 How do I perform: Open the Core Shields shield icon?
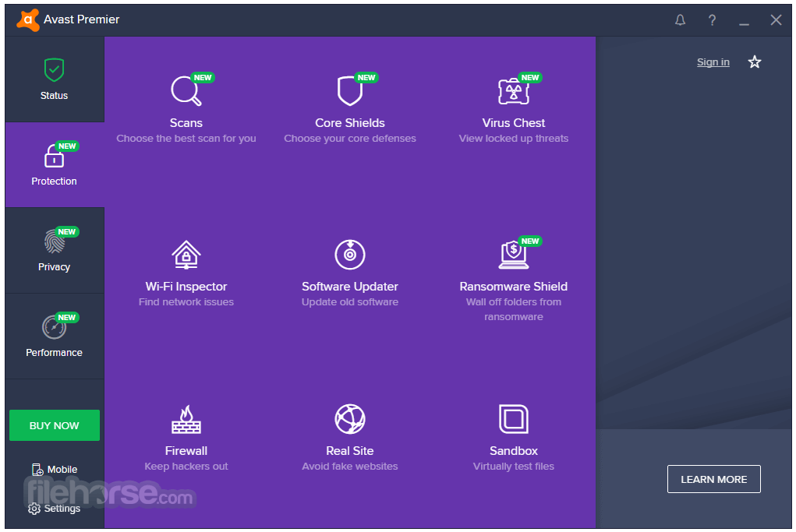tap(350, 91)
